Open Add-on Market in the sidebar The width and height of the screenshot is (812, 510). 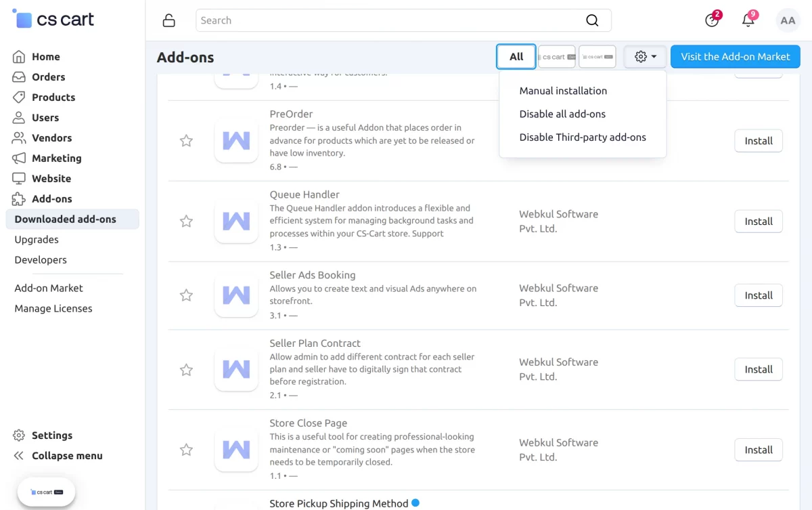49,289
